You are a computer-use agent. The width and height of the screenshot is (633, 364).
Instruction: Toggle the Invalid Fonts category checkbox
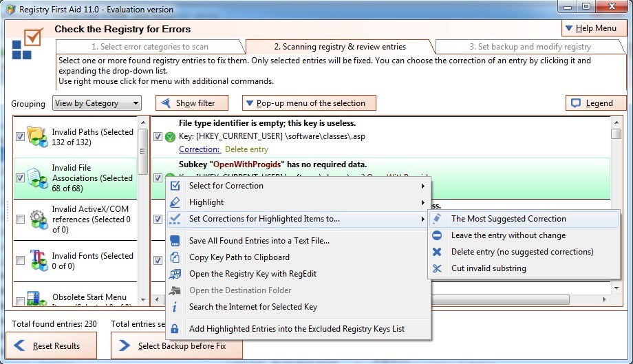point(20,260)
